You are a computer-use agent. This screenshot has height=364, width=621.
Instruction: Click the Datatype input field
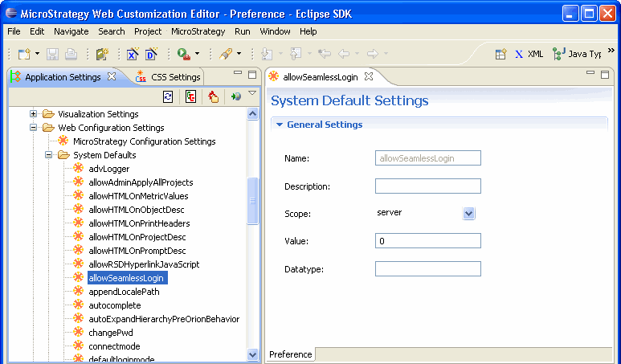point(427,269)
